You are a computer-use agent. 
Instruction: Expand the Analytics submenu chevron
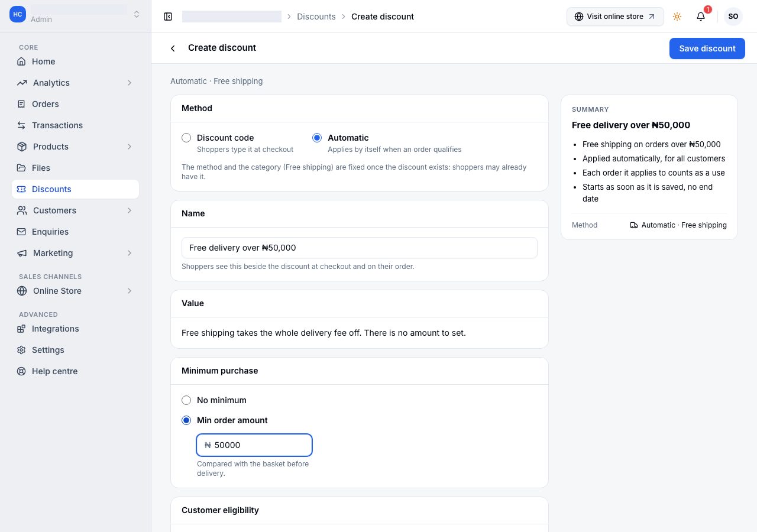point(130,83)
